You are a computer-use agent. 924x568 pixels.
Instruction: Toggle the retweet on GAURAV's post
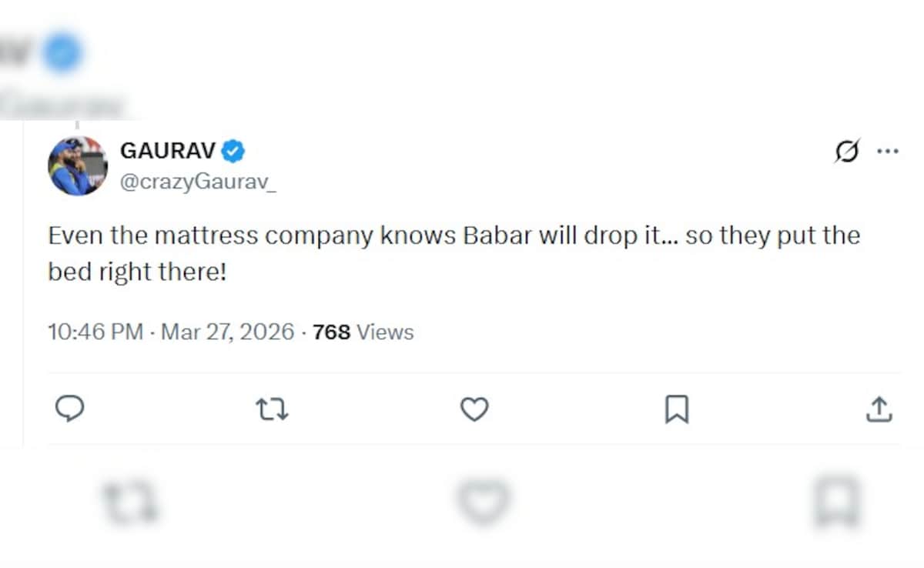click(x=272, y=409)
